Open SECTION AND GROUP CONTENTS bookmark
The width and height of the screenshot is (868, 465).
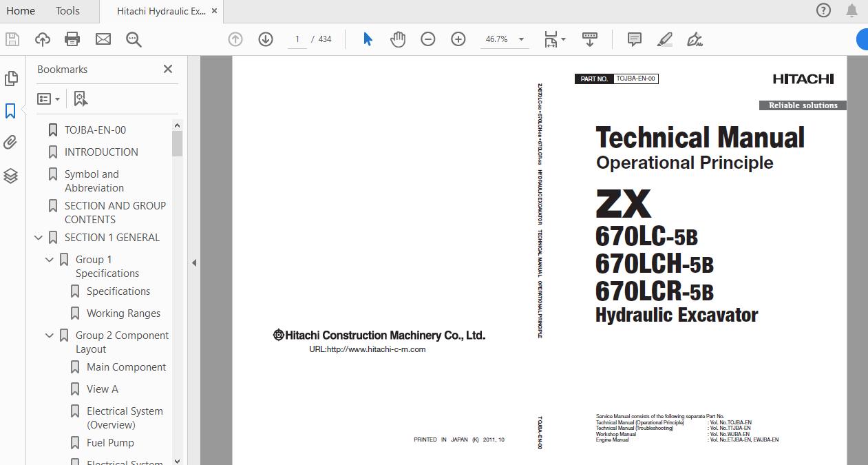pyautogui.click(x=115, y=213)
